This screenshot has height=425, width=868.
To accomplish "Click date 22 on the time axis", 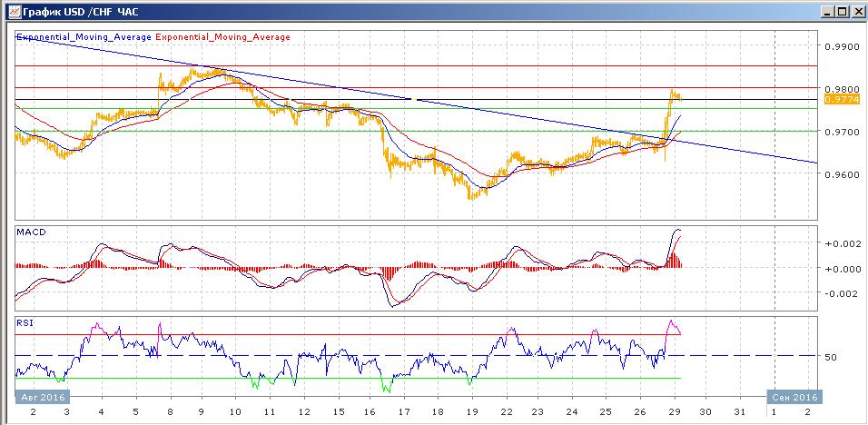I will point(506,412).
